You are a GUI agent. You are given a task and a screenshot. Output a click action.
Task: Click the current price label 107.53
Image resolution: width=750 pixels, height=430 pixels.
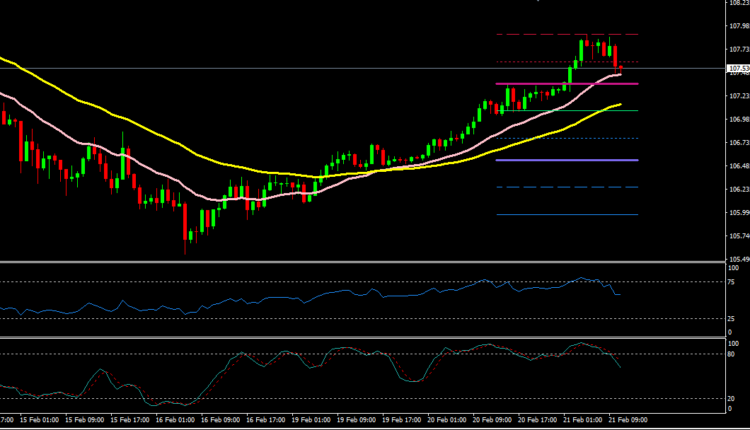point(736,68)
